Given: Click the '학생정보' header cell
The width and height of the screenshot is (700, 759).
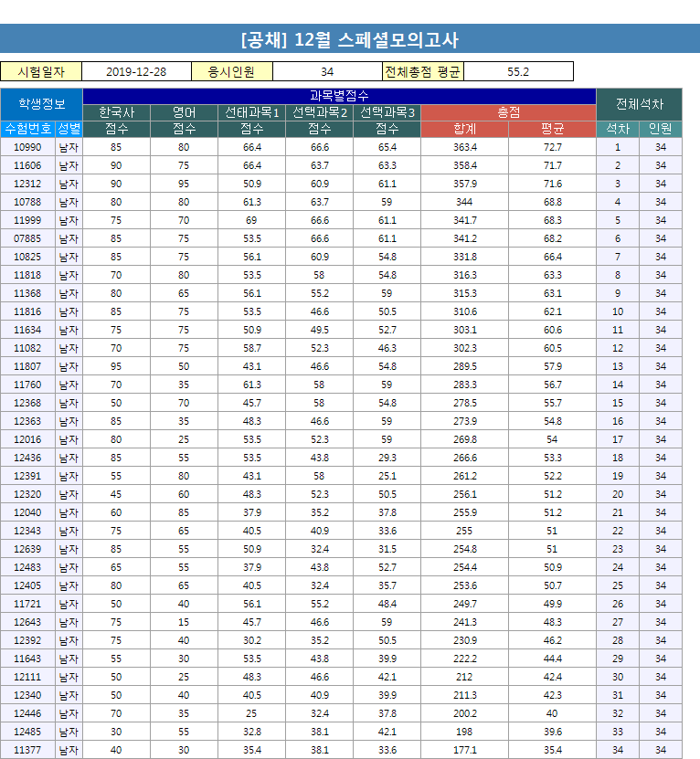Looking at the screenshot, I should pos(42,103).
